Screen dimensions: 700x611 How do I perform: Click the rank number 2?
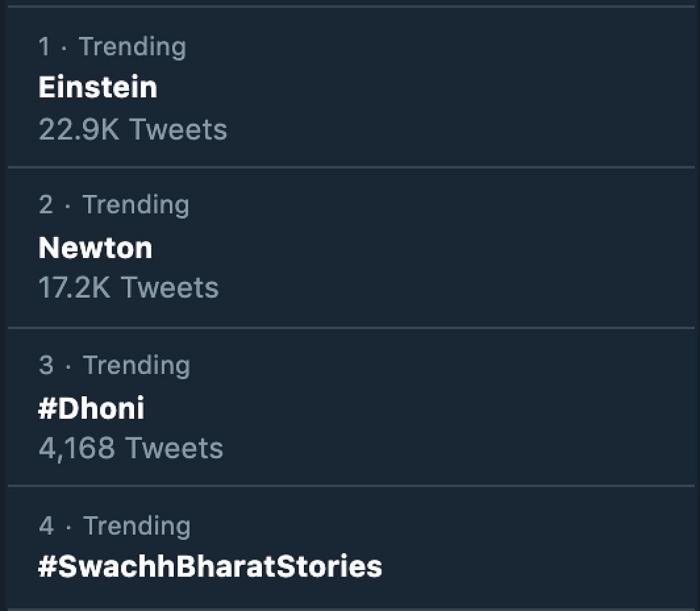45,205
